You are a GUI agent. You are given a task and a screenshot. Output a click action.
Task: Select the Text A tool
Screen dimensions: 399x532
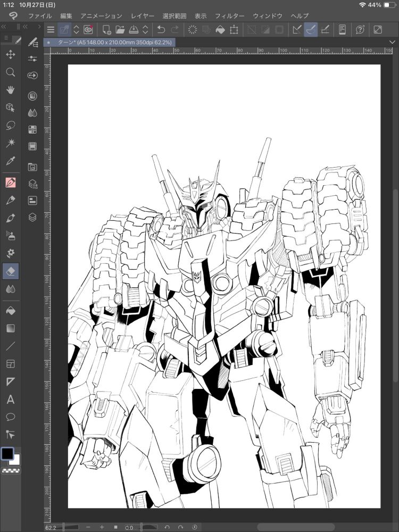click(11, 400)
